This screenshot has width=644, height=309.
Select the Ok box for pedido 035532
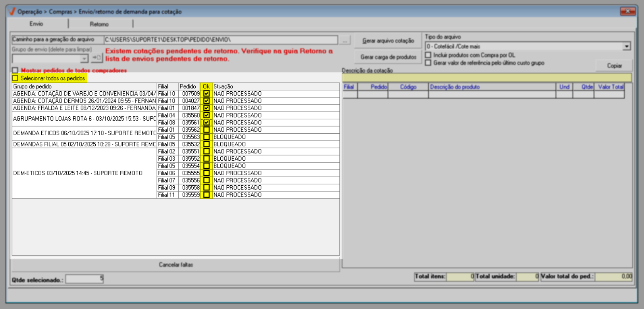tap(206, 144)
